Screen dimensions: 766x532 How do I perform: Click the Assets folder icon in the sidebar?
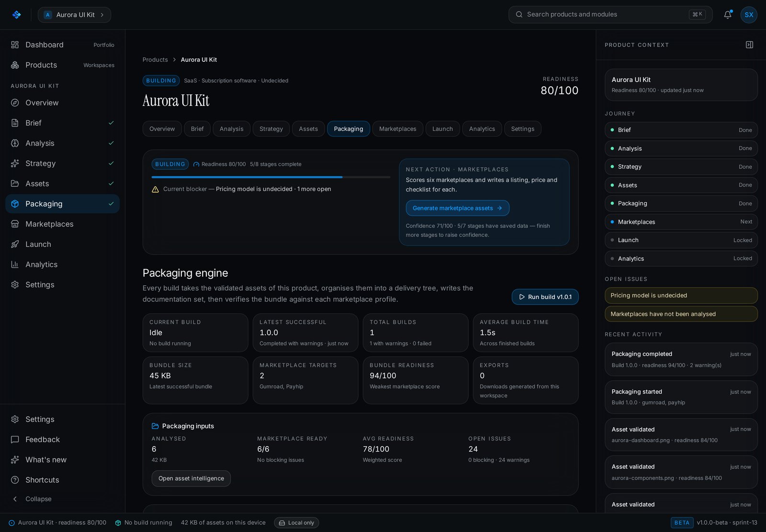(x=15, y=183)
